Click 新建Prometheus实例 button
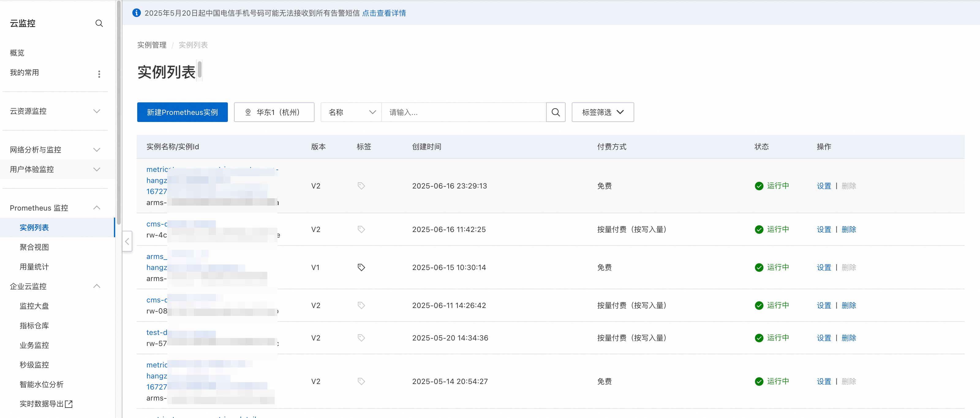980x418 pixels. coord(182,112)
